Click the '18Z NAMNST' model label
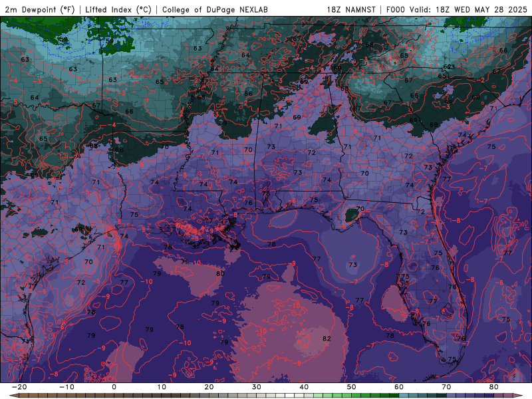Screen dimensions: 532x399 click(x=351, y=9)
